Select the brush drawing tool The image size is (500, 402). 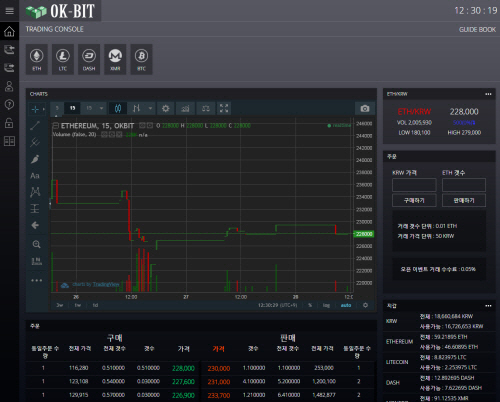35,159
